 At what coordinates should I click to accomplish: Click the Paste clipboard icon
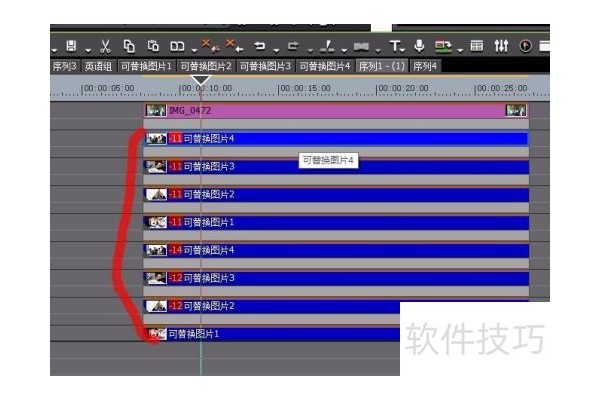coord(153,46)
